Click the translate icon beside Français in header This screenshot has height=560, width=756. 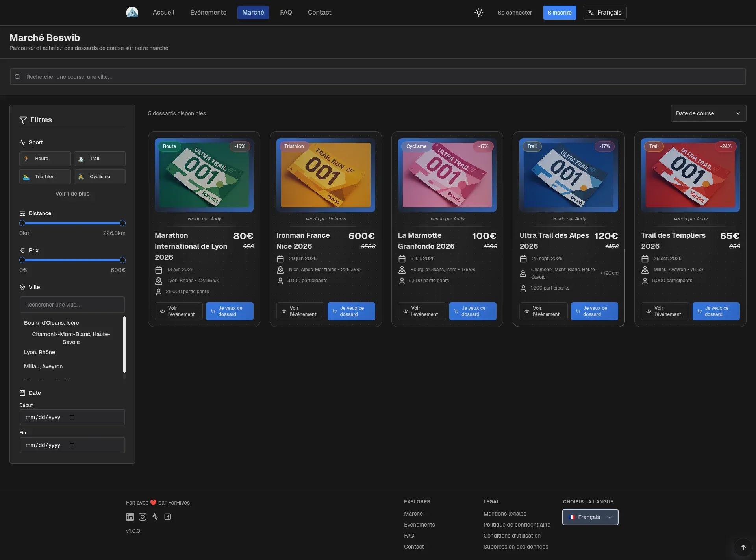click(591, 13)
